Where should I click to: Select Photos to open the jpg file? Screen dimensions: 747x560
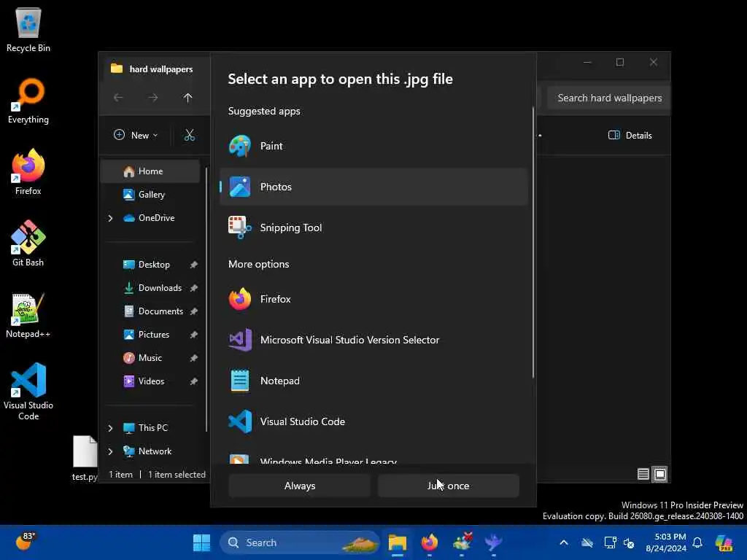coord(373,187)
